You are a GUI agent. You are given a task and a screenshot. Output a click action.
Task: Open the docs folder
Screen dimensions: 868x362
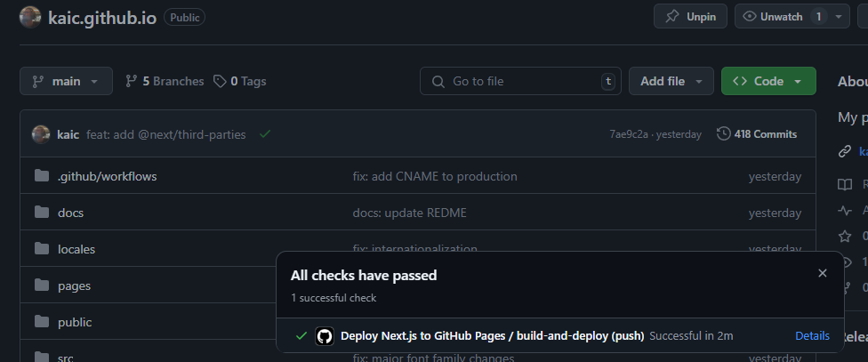tap(70, 213)
